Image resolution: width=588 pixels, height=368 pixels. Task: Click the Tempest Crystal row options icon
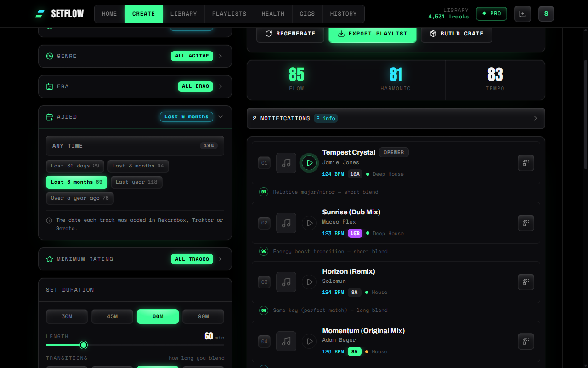pos(526,163)
